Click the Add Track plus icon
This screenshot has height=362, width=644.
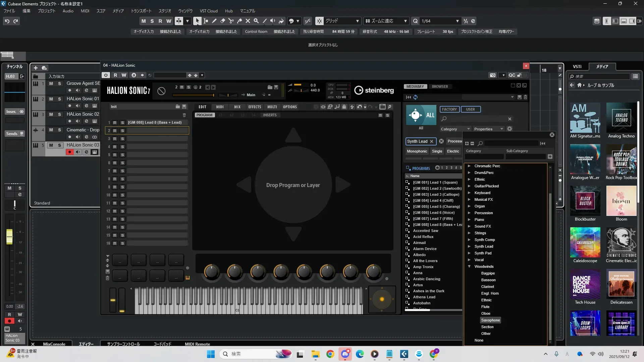(36, 68)
